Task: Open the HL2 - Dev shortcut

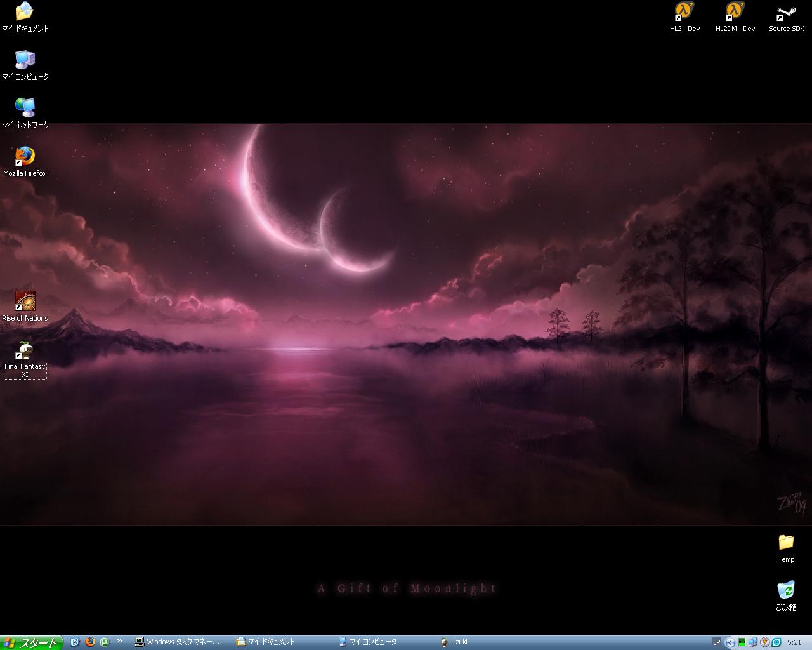Action: tap(684, 13)
